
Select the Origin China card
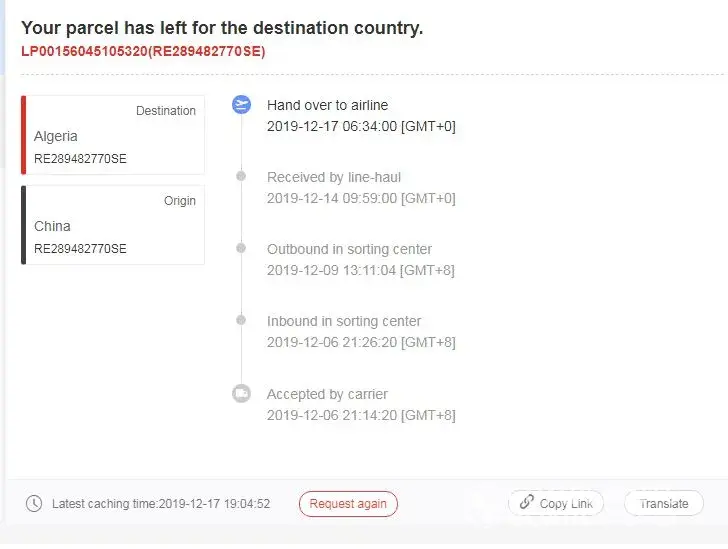(x=113, y=225)
